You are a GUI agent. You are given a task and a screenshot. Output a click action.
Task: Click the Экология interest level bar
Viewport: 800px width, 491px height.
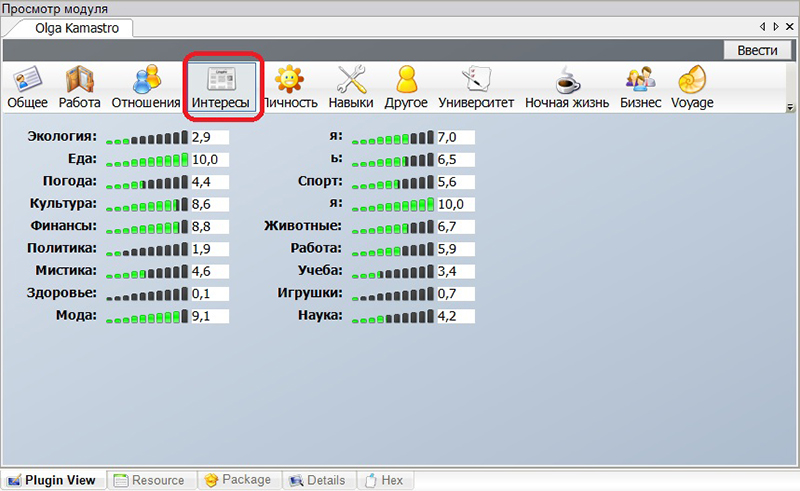(x=146, y=137)
